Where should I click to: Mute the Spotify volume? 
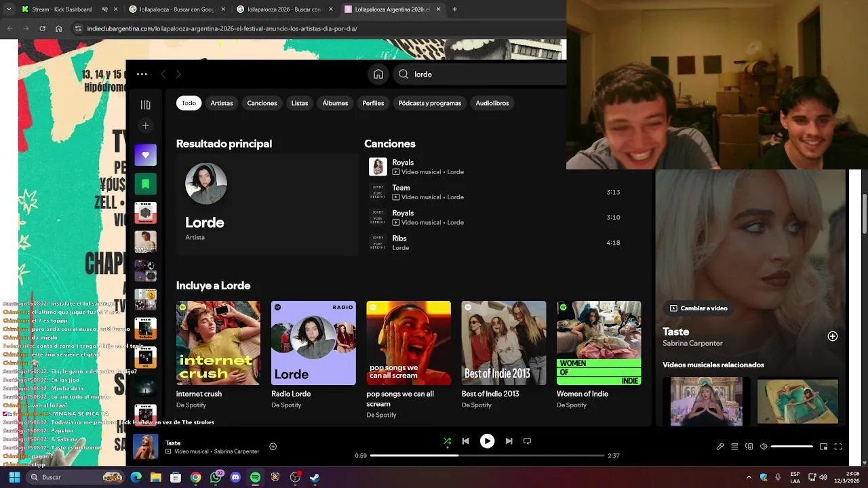click(x=764, y=447)
